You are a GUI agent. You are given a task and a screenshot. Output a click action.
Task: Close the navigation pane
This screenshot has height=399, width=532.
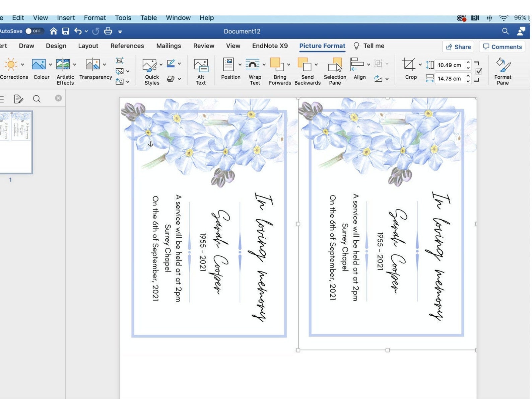pyautogui.click(x=58, y=98)
